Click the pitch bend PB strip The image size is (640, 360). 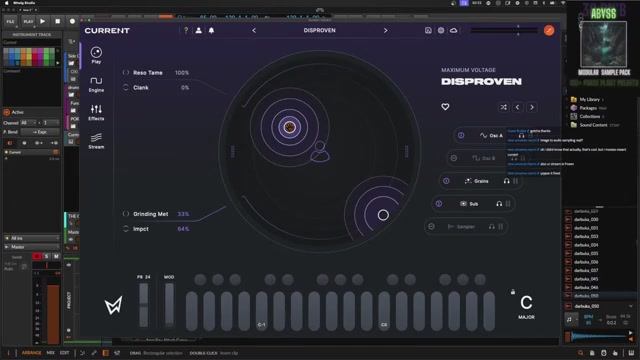144,305
